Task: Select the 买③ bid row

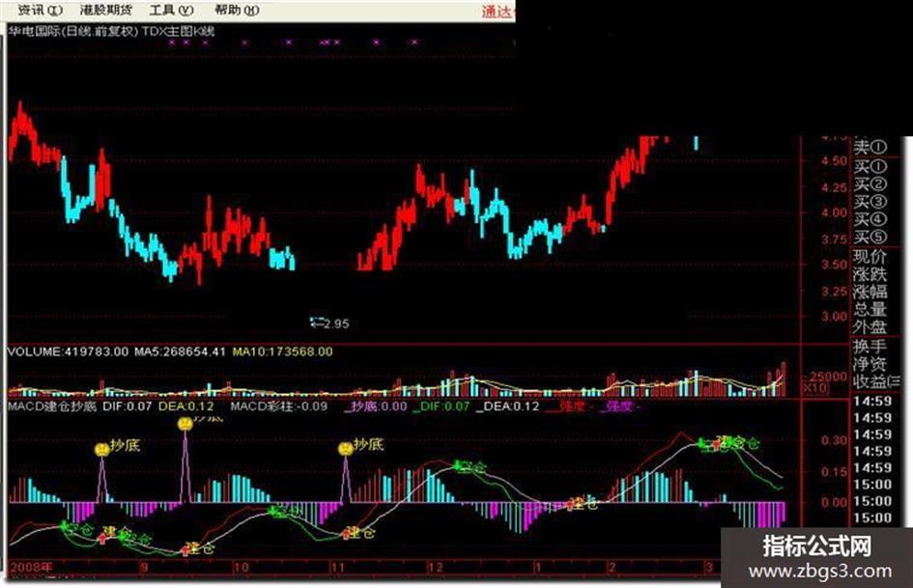Action: 870,202
